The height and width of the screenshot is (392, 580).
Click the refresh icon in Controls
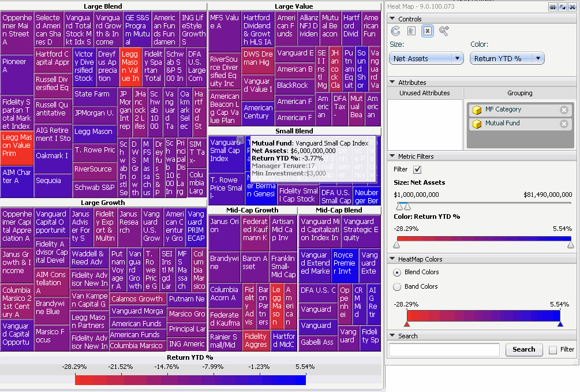(x=396, y=31)
